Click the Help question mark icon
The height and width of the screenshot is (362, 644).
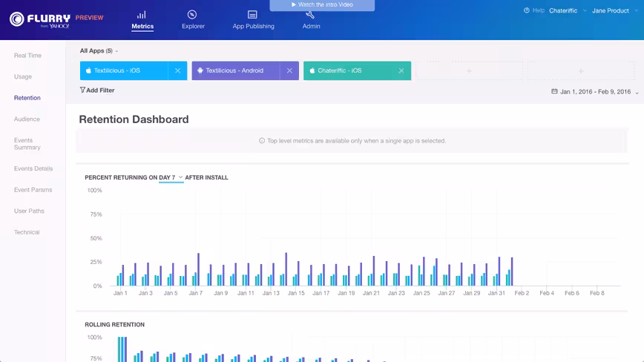(527, 10)
